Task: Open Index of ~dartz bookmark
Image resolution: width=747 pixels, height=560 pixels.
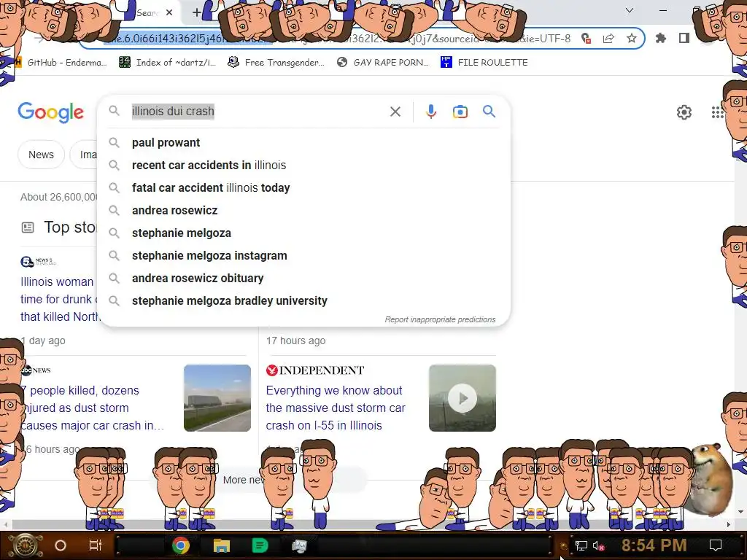Action: [167, 63]
